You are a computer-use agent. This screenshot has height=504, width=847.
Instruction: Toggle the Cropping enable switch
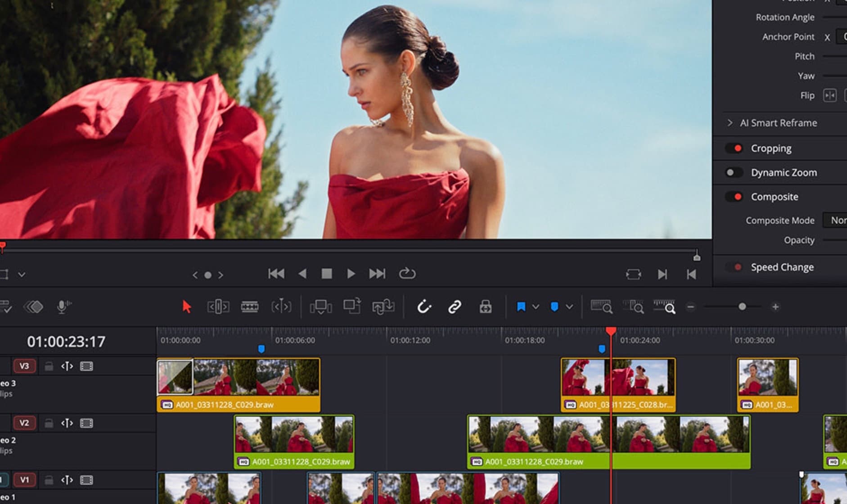(x=734, y=148)
